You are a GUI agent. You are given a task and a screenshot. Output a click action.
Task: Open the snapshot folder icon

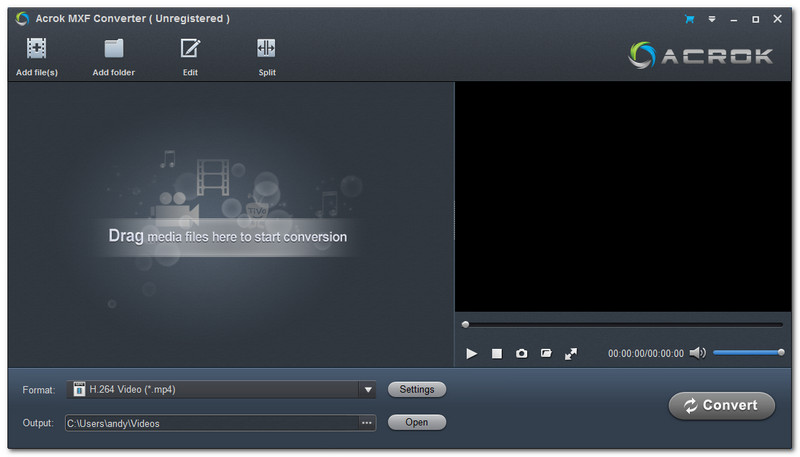coord(546,353)
